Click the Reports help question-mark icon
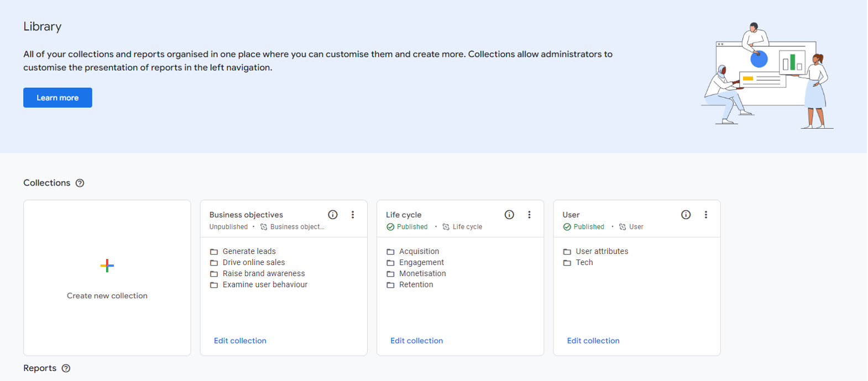The image size is (868, 381). tap(66, 368)
